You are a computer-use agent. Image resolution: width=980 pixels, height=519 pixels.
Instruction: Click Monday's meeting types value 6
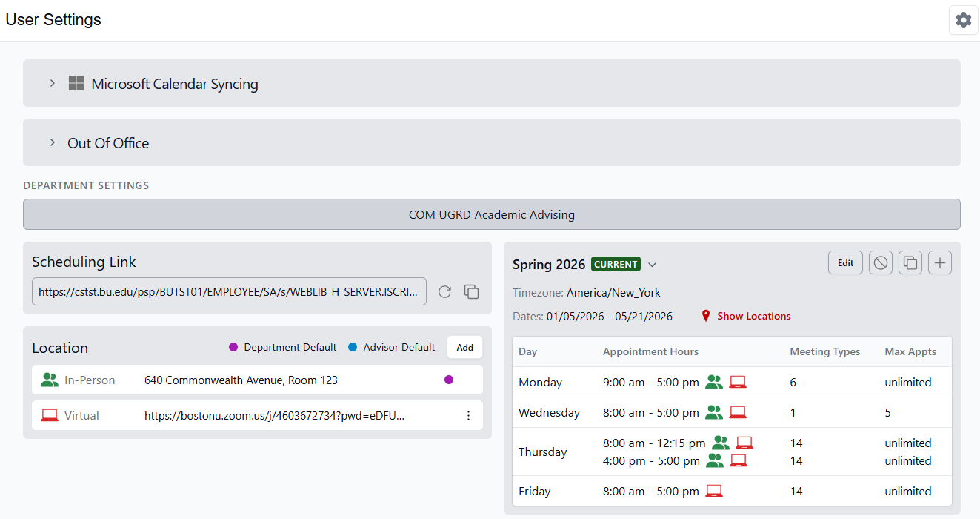click(x=793, y=383)
